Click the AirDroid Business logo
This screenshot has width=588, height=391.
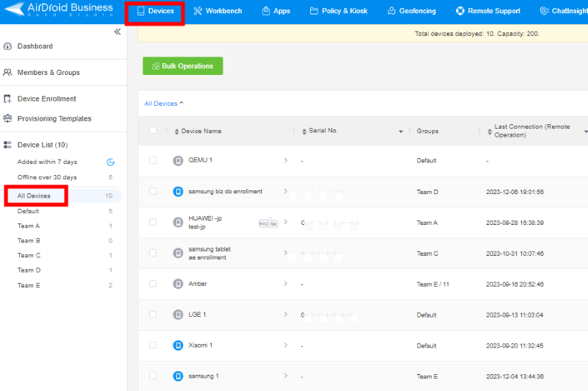(x=59, y=10)
